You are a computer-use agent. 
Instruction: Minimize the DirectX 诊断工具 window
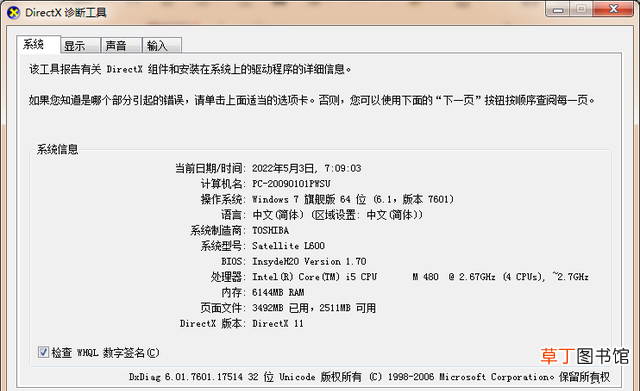point(558,9)
